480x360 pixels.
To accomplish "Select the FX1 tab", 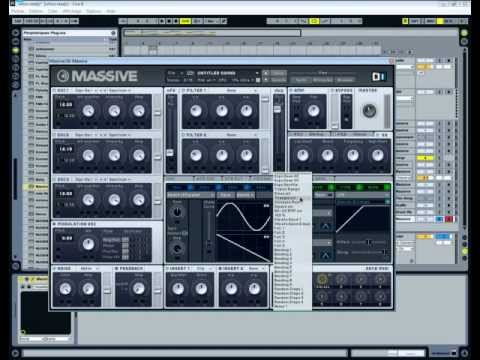I will [x=308, y=134].
